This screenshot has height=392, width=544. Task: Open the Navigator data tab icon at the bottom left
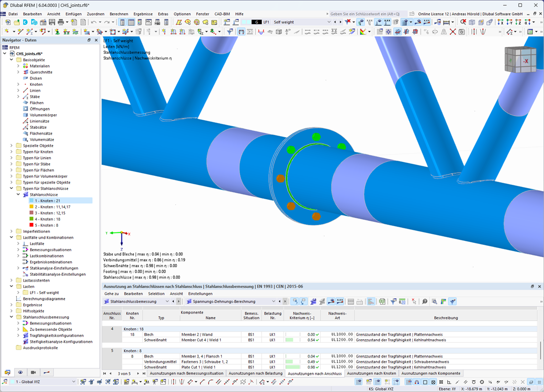click(x=7, y=372)
